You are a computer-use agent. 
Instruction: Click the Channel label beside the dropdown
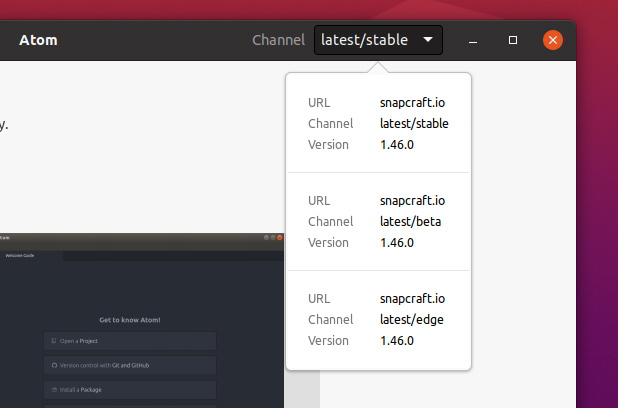pyautogui.click(x=278, y=40)
